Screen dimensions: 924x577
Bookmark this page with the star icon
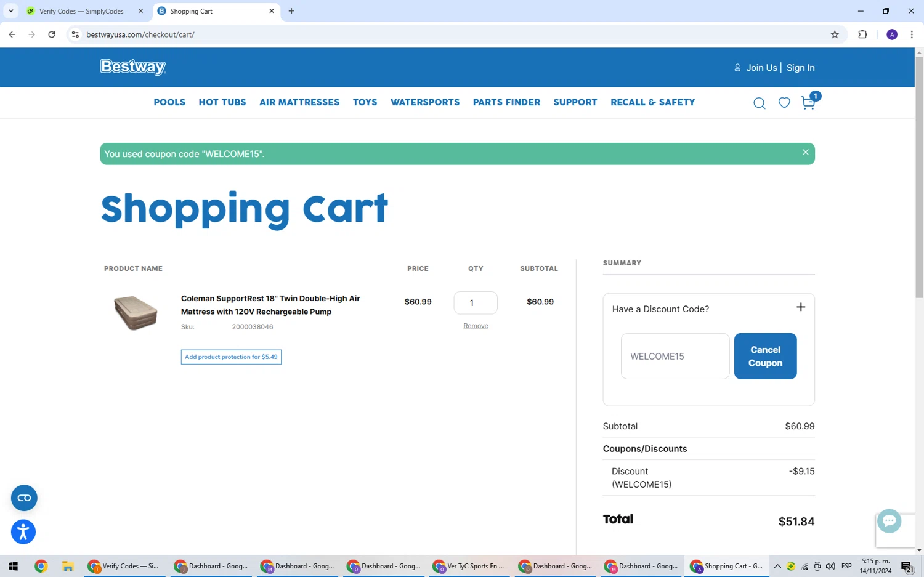(x=835, y=34)
